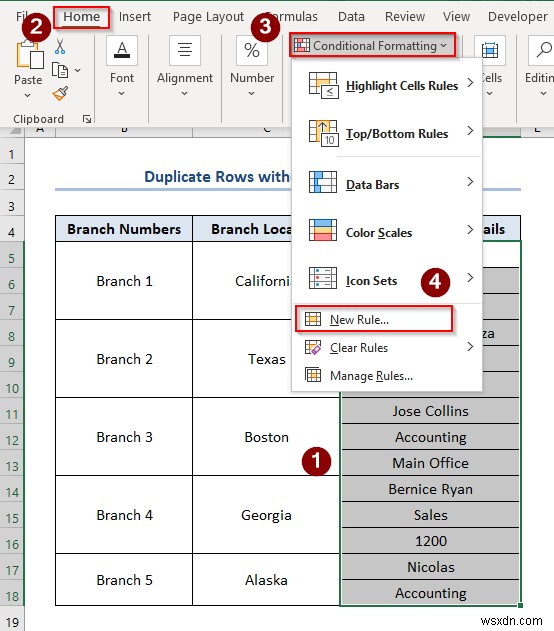Open the Font group icon
This screenshot has height=631, width=554.
[122, 50]
